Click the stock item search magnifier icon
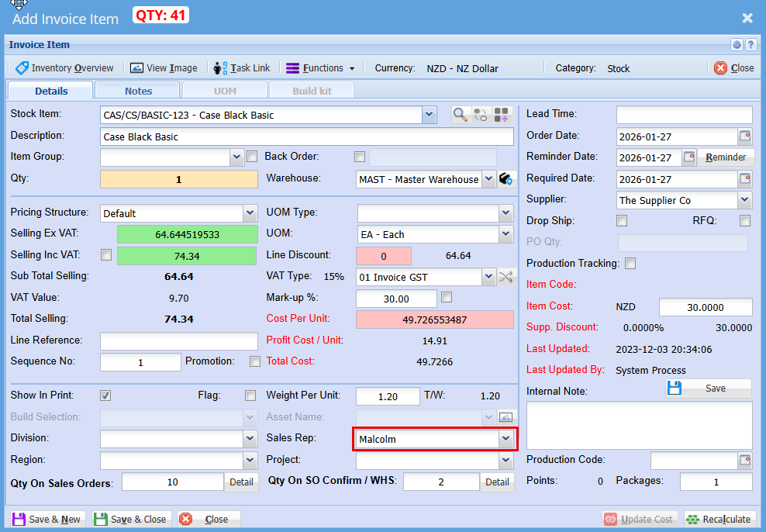The image size is (766, 532). point(461,115)
